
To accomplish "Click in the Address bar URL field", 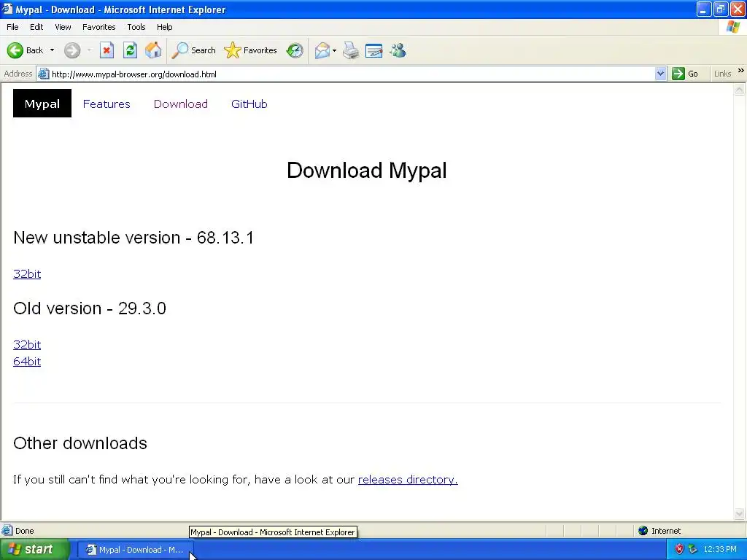I will [352, 74].
